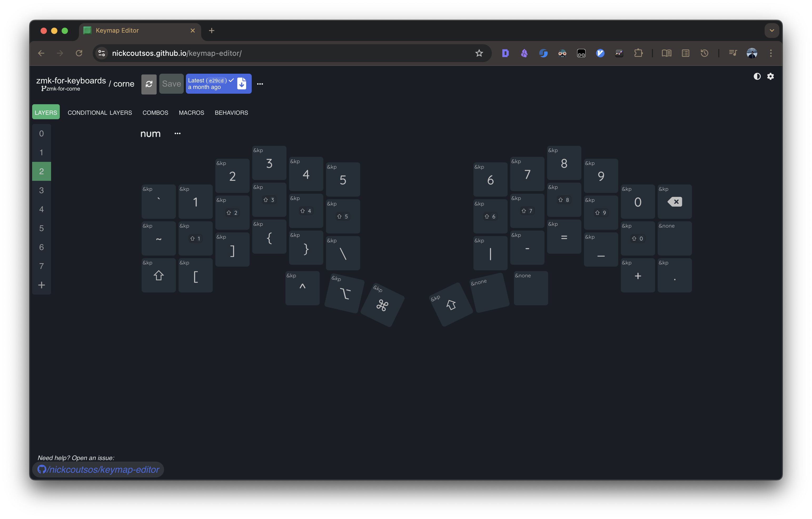Open the Behaviors tab

pyautogui.click(x=231, y=113)
